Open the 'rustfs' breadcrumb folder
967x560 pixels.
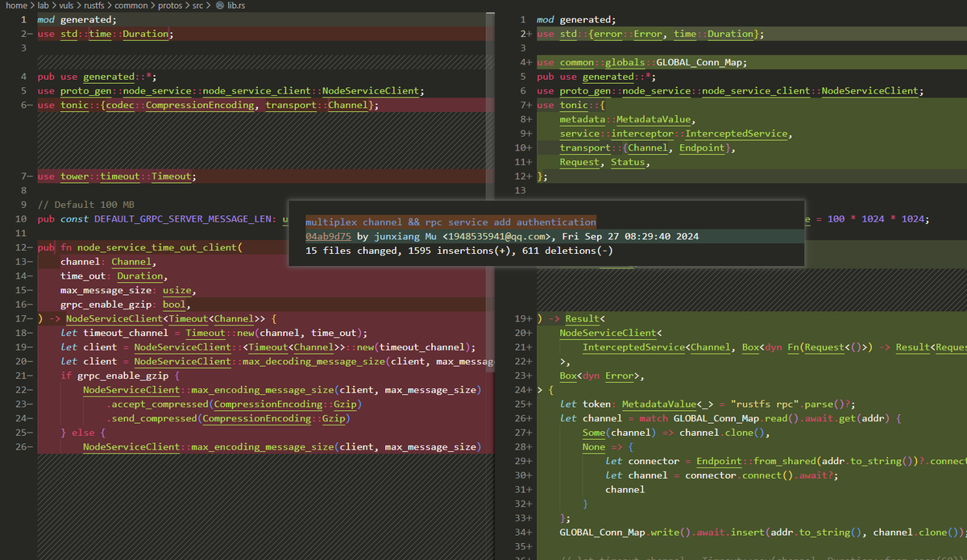pos(96,6)
